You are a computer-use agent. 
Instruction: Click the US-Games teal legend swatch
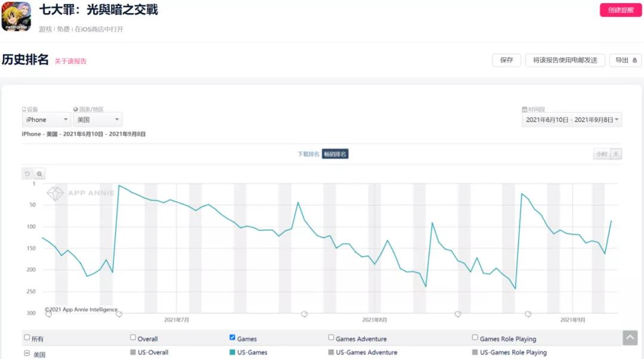(233, 352)
